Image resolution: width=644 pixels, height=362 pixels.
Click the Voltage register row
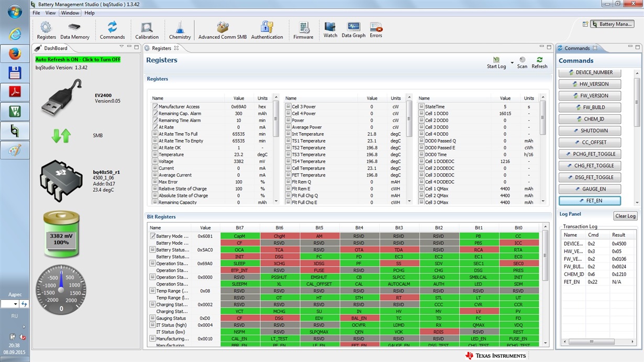point(212,161)
